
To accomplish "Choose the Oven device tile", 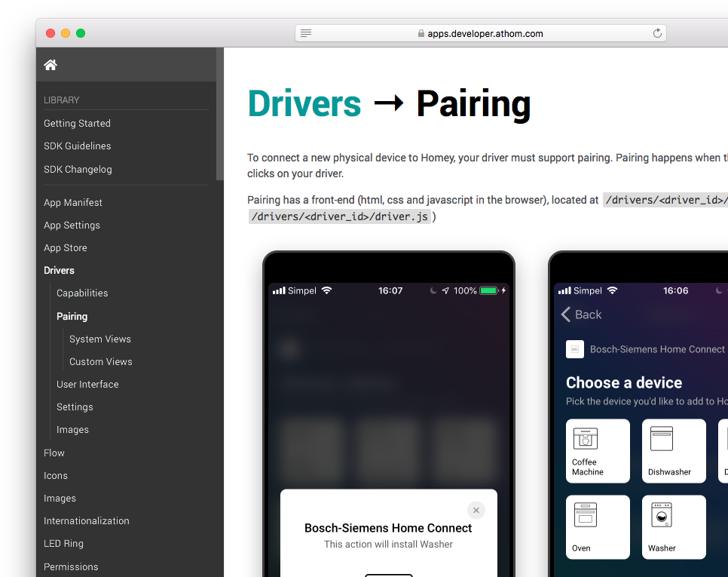I will [598, 526].
